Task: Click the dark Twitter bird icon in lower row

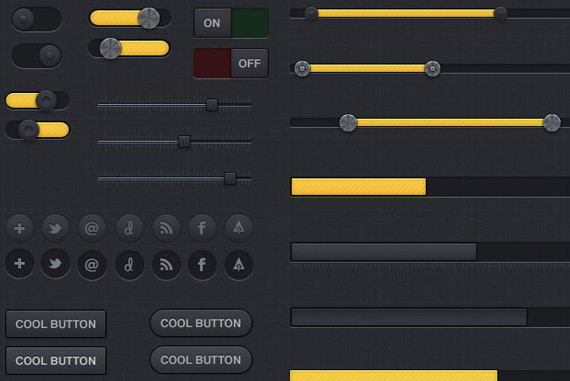Action: tap(55, 264)
